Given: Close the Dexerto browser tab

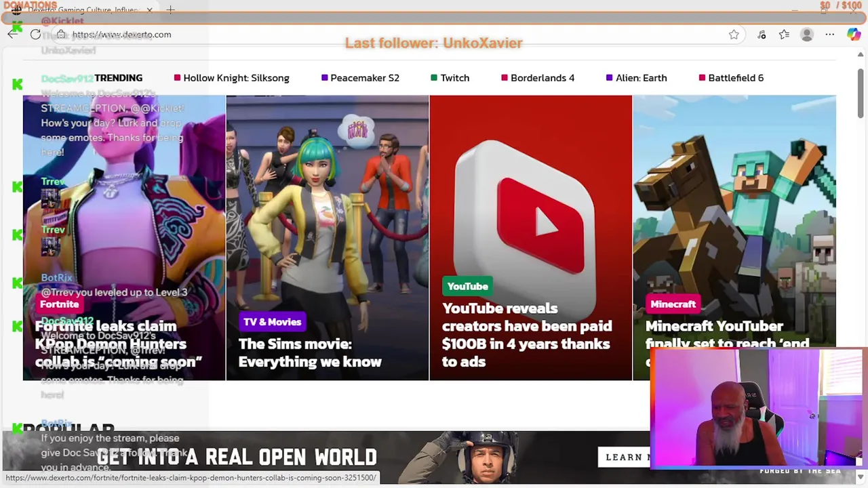Looking at the screenshot, I should pos(149,10).
